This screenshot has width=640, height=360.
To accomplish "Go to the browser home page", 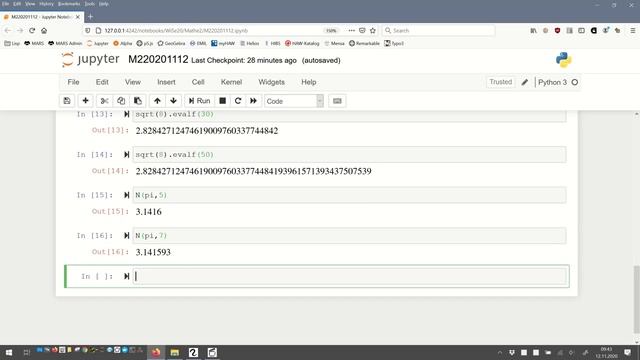I will click(x=44, y=31).
